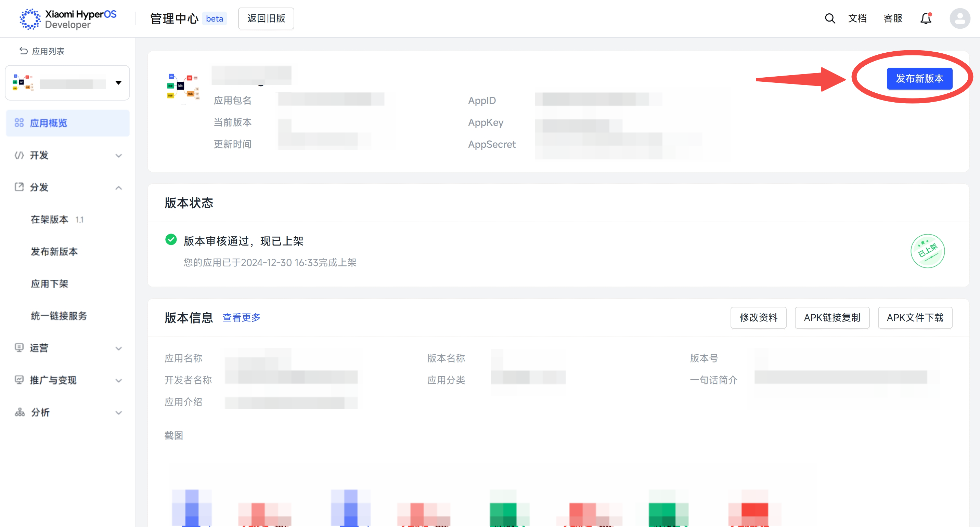The height and width of the screenshot is (527, 980).
Task: Click the first screenshot thumbnail
Action: point(192,508)
